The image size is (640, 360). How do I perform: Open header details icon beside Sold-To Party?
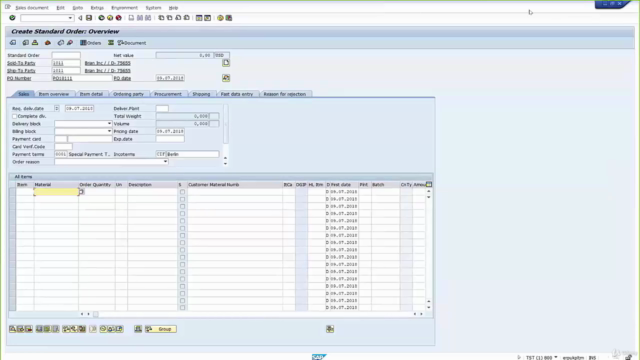pyautogui.click(x=226, y=63)
